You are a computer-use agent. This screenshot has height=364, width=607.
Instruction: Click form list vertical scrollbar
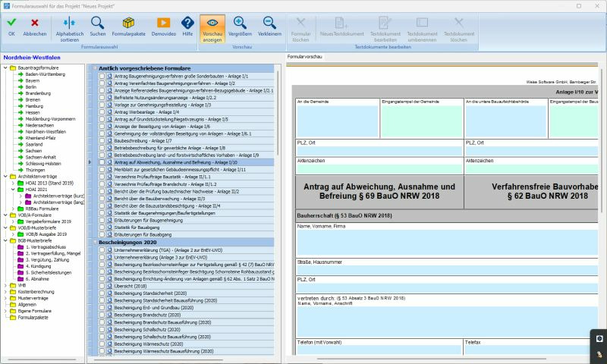pos(278,112)
